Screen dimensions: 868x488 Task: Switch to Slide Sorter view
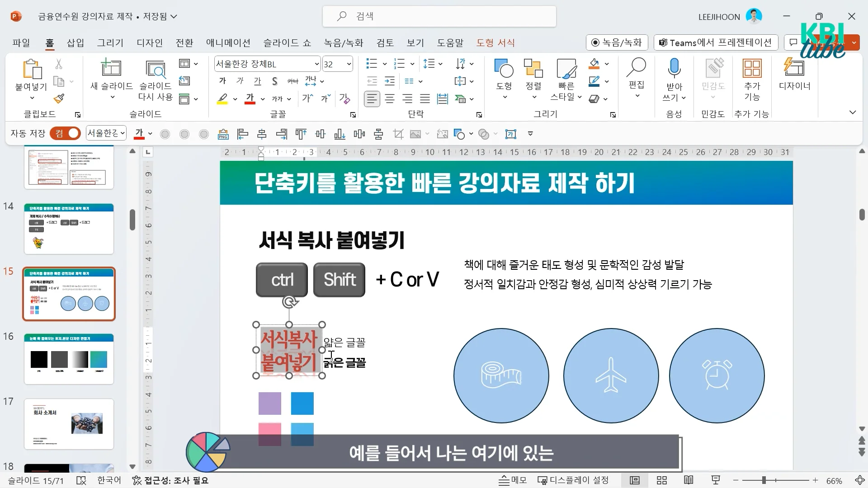coord(662,480)
